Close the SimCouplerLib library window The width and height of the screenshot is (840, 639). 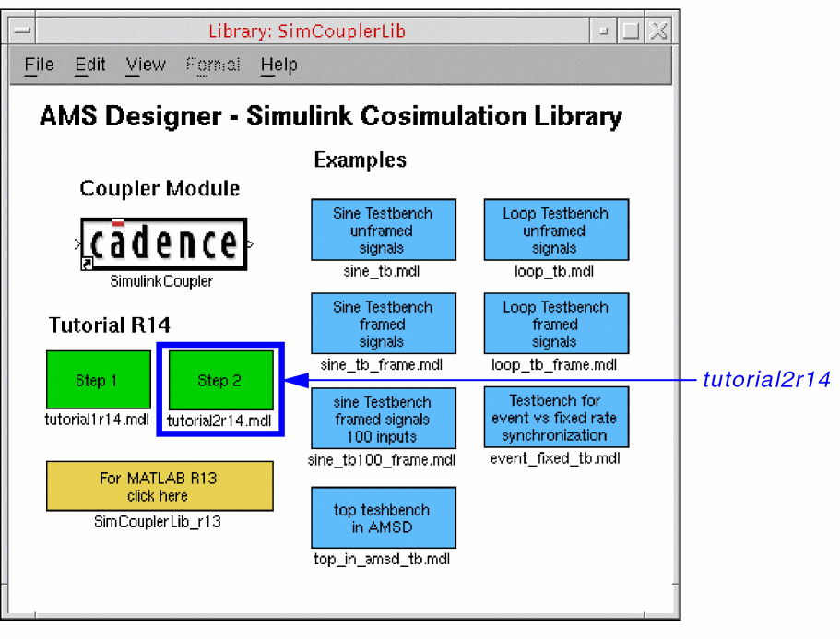658,31
